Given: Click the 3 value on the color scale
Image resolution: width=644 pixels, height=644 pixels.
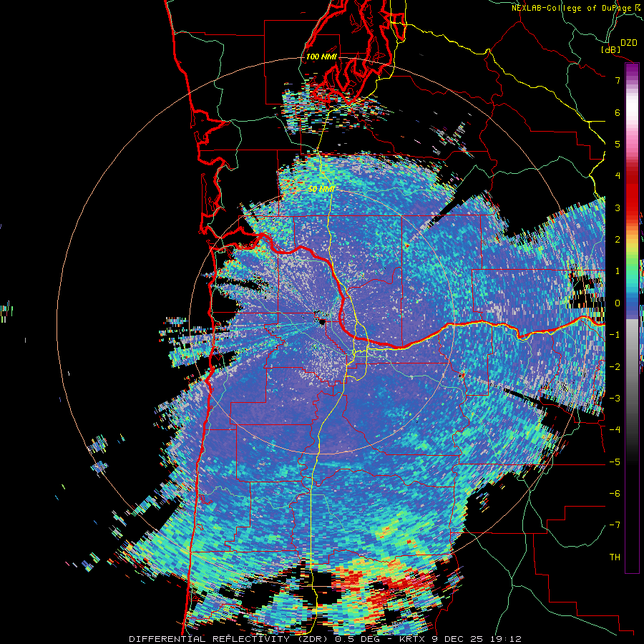Looking at the screenshot, I should [618, 208].
